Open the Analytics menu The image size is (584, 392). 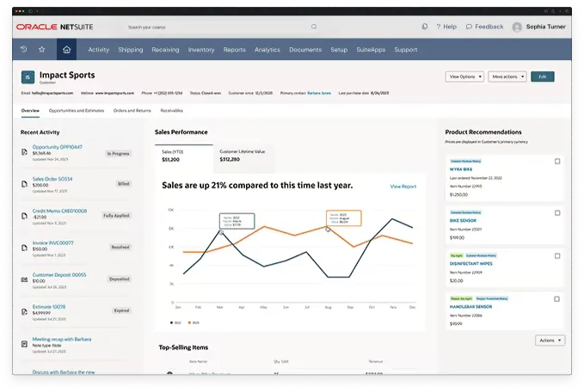267,50
